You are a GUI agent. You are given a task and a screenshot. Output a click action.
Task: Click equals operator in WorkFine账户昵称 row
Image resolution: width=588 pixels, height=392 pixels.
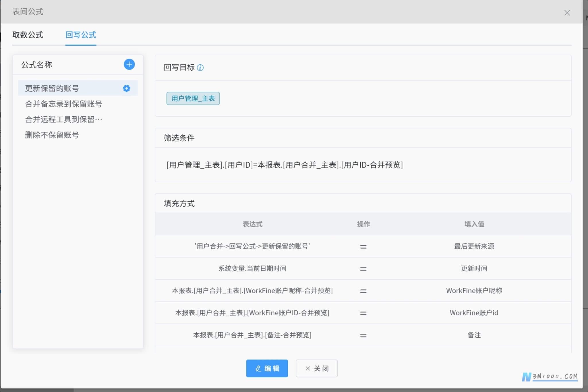(363, 291)
